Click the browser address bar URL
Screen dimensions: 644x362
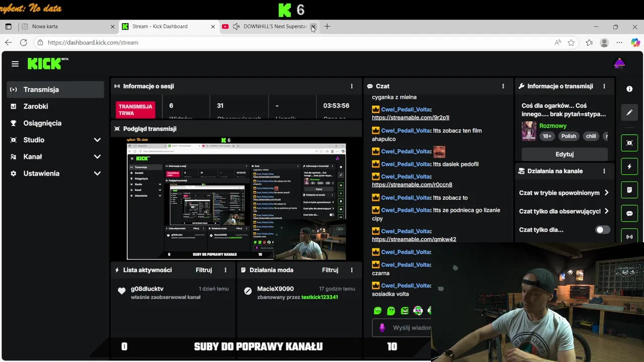[93, 43]
